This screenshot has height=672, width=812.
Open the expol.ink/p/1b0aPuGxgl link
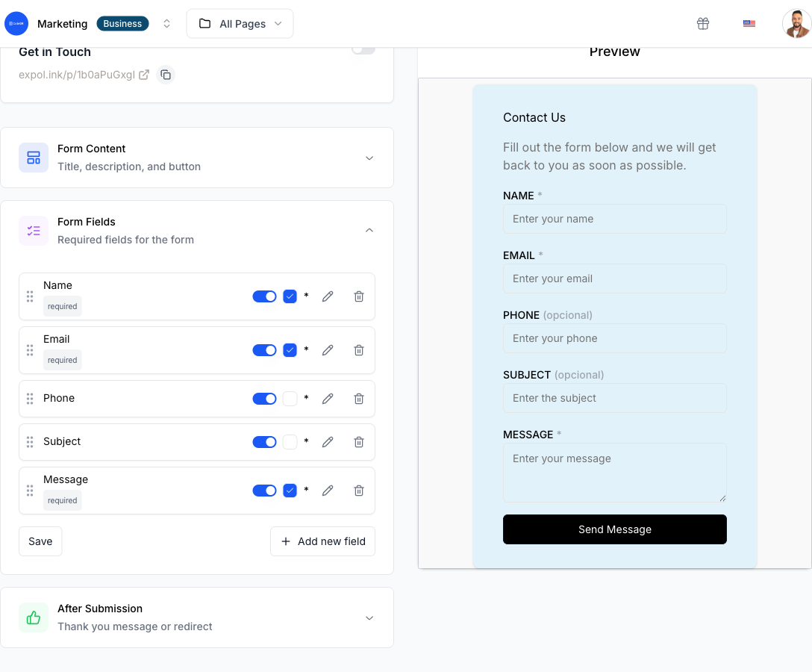click(77, 75)
